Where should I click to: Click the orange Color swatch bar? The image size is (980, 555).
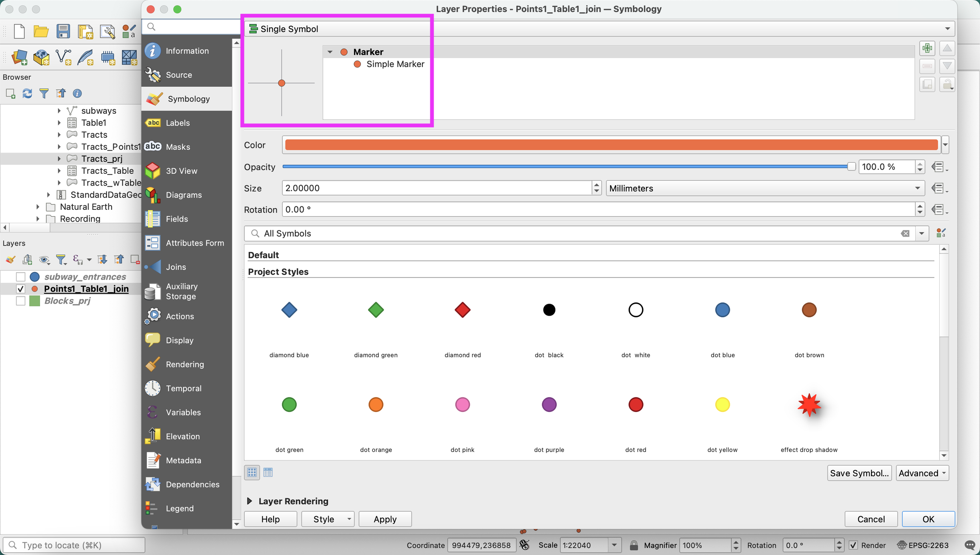[611, 145]
